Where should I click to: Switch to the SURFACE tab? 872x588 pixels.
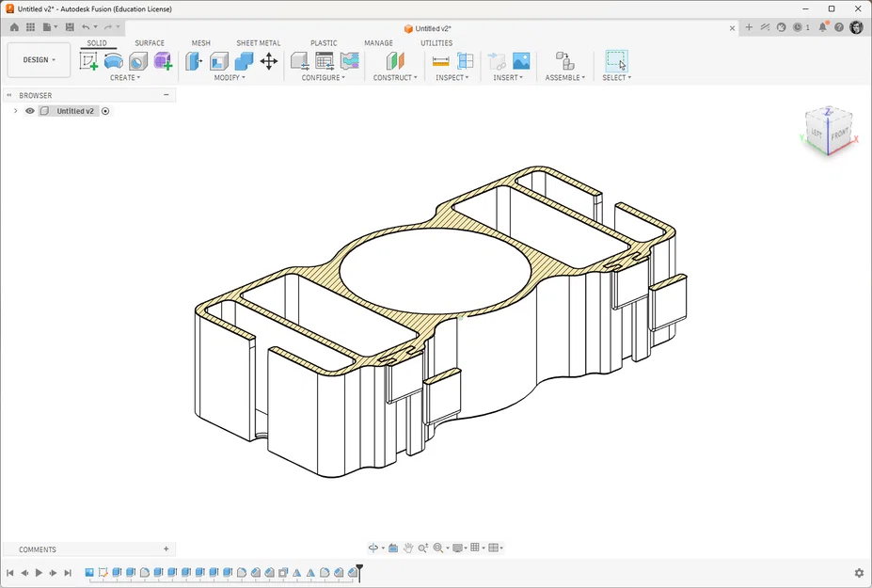150,43
